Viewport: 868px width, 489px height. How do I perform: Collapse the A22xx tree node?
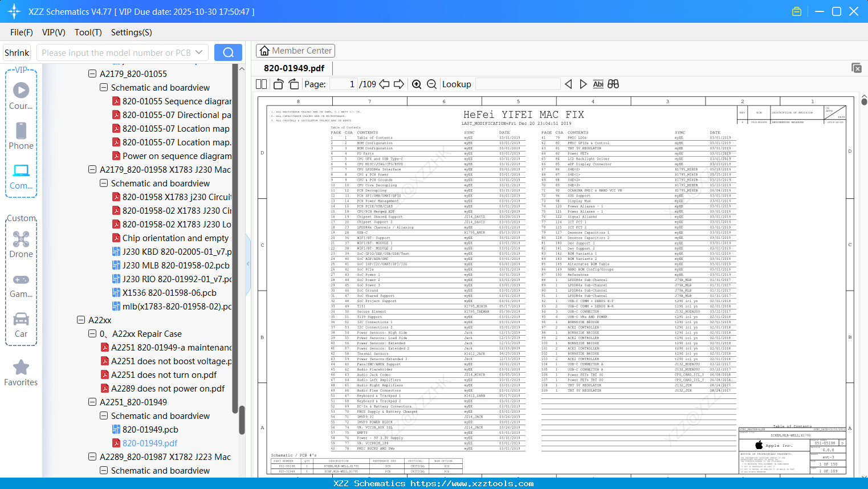tap(81, 320)
